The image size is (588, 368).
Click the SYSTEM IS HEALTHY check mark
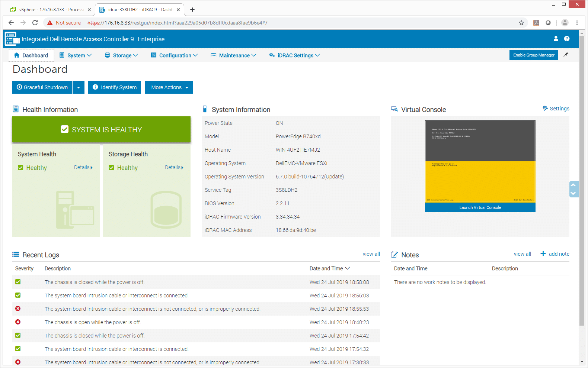click(65, 129)
